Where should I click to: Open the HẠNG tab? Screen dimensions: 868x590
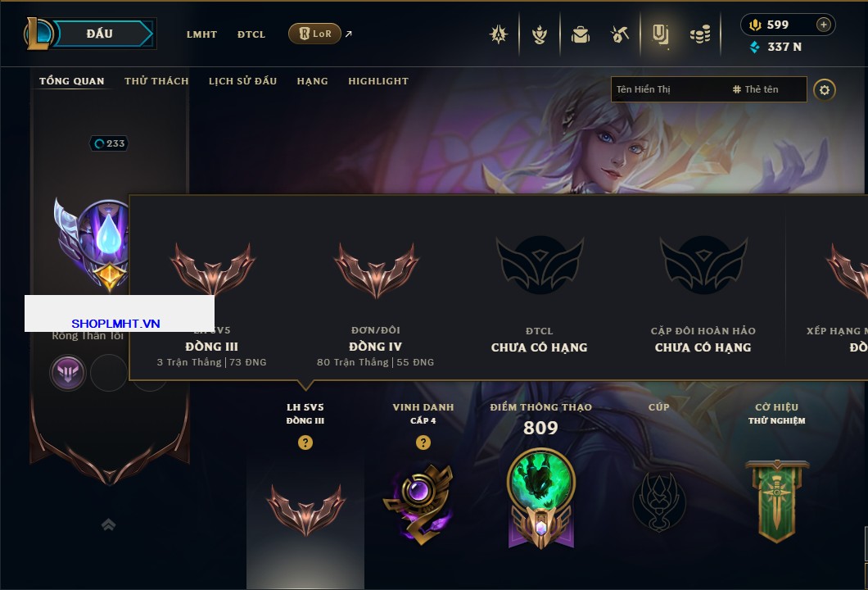[312, 81]
